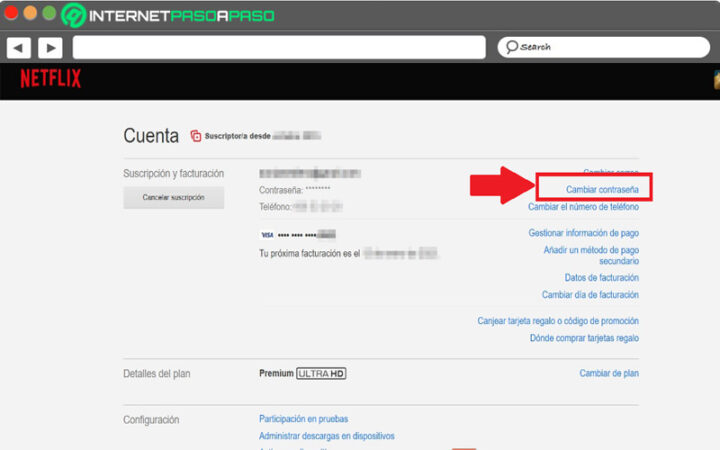720x450 pixels.
Task: Open Gestionar información de pago link
Action: (583, 233)
